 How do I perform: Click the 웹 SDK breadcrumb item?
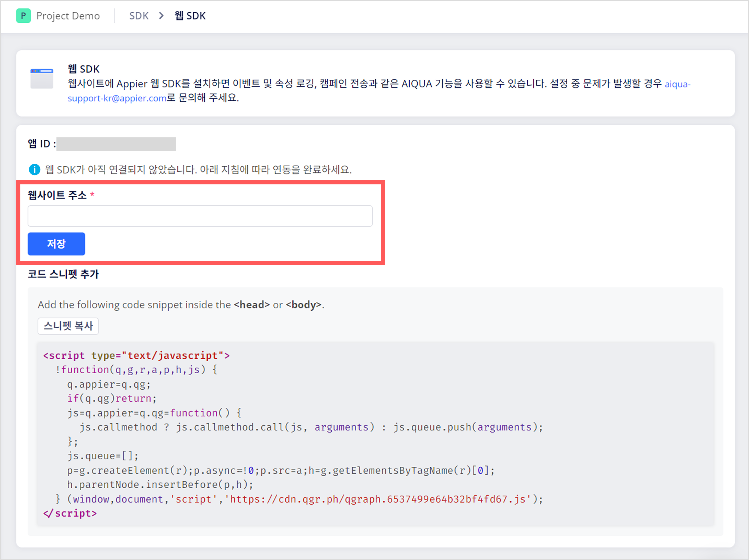coord(190,16)
